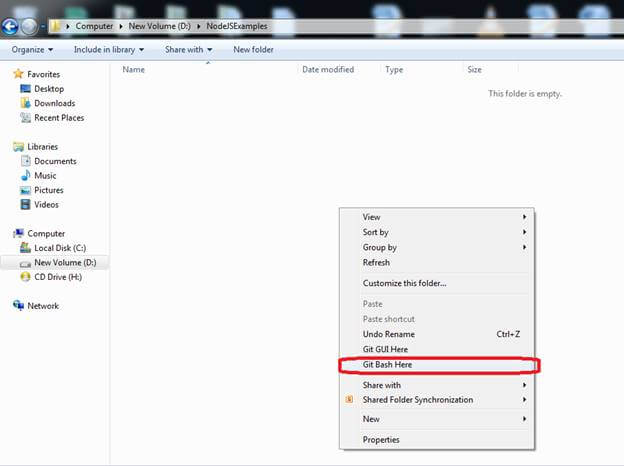Click the CD Drive (H:) disc icon
The height and width of the screenshot is (466, 624).
[25, 277]
